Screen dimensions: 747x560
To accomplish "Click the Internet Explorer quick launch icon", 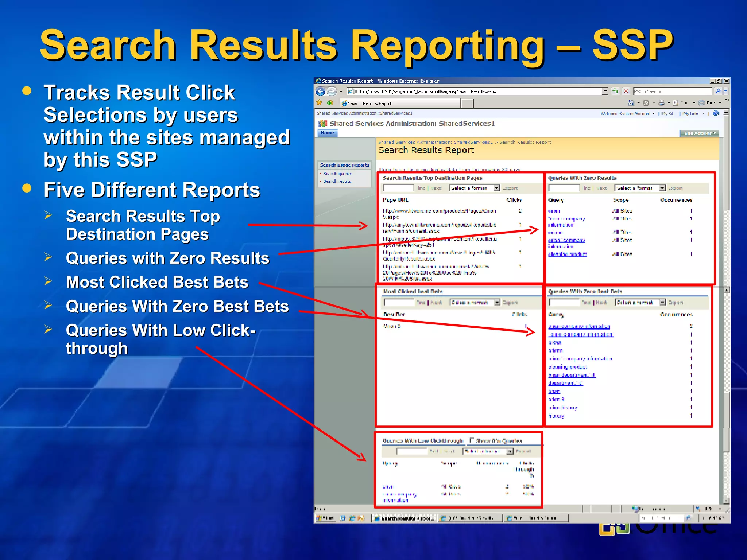I will coord(352,518).
